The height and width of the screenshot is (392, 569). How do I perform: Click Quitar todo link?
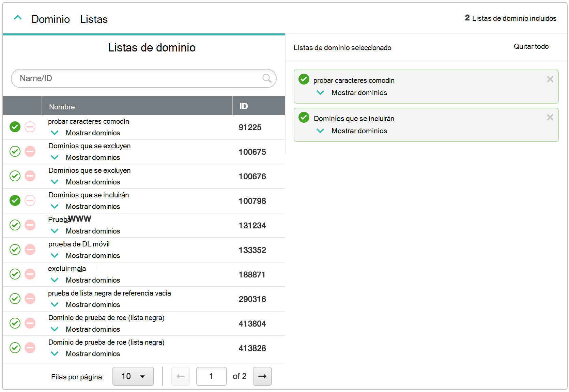pyautogui.click(x=531, y=46)
